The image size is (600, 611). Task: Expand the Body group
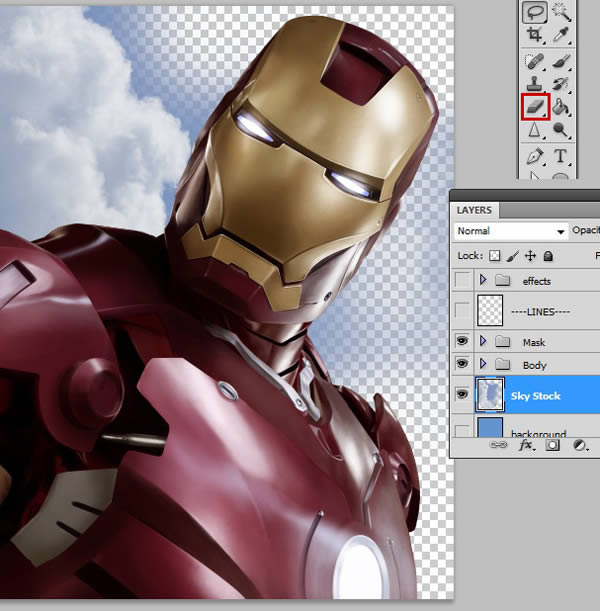pyautogui.click(x=483, y=364)
